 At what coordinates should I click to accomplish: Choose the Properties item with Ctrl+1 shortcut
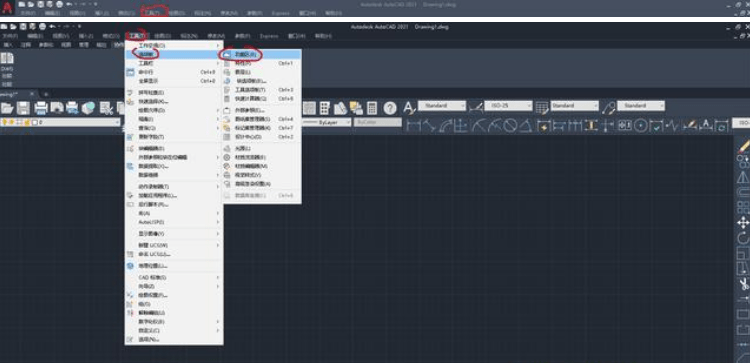[x=262, y=63]
